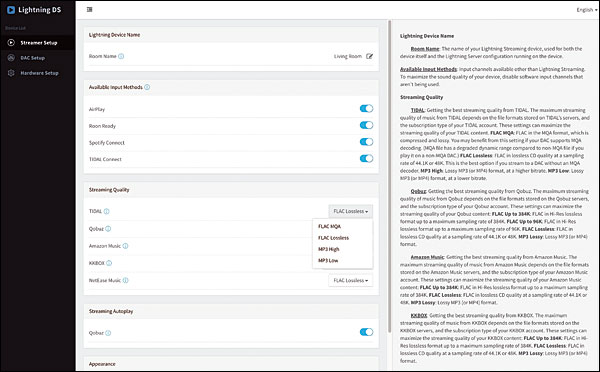Click the NetEase Music info icon
The width and height of the screenshot is (600, 372).
(x=125, y=281)
